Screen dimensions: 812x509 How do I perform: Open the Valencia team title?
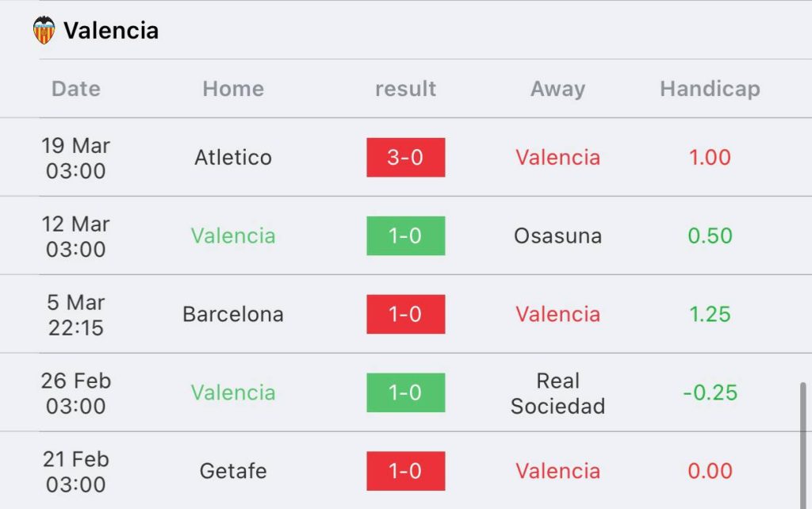[111, 31]
